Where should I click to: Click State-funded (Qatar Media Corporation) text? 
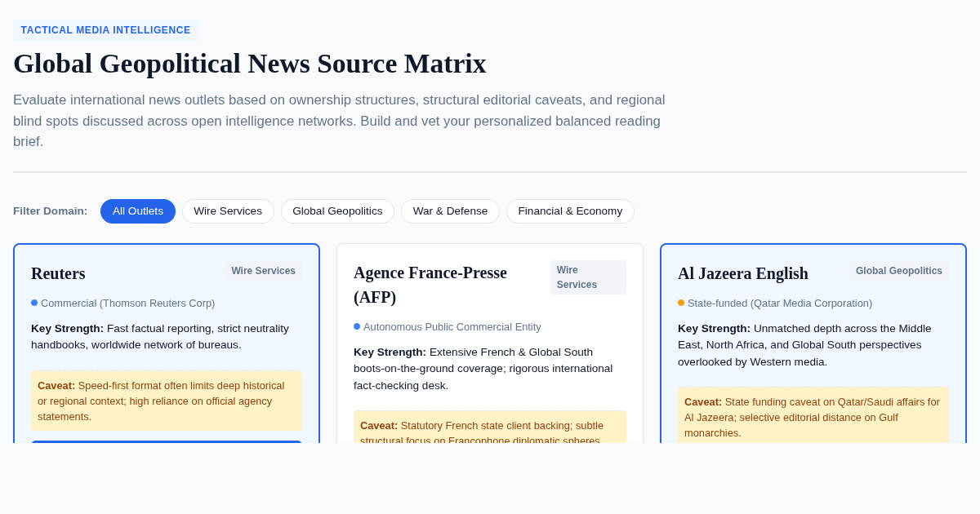click(x=780, y=304)
